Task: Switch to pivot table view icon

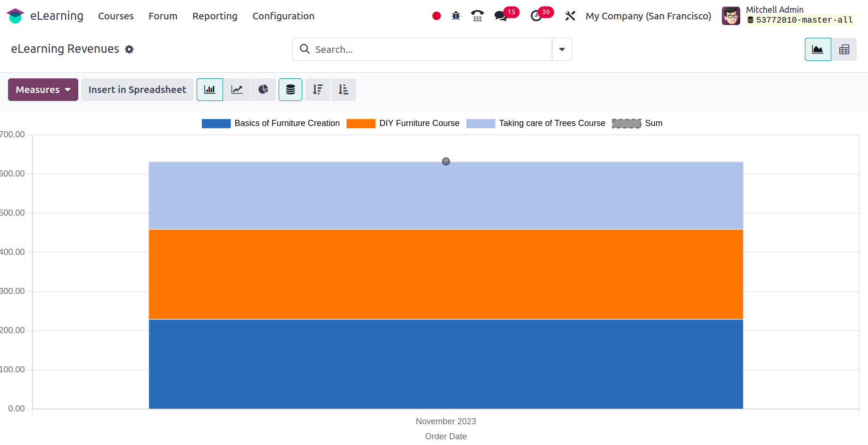Action: click(x=844, y=49)
